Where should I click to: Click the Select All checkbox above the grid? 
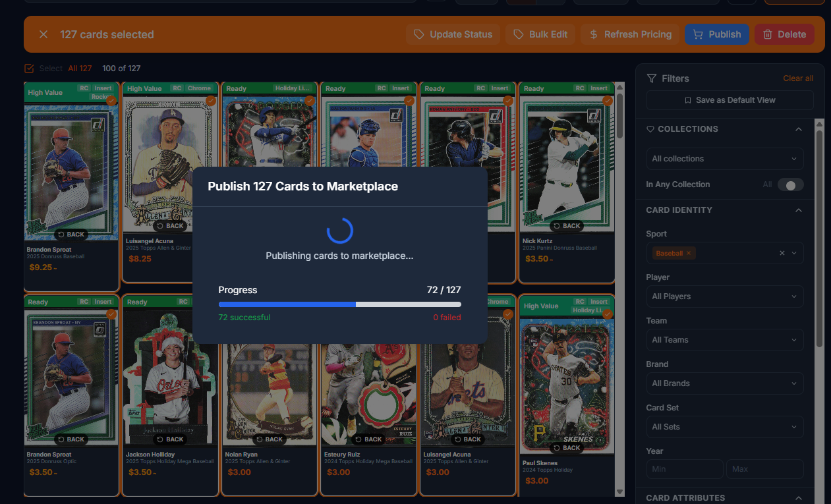coord(29,69)
